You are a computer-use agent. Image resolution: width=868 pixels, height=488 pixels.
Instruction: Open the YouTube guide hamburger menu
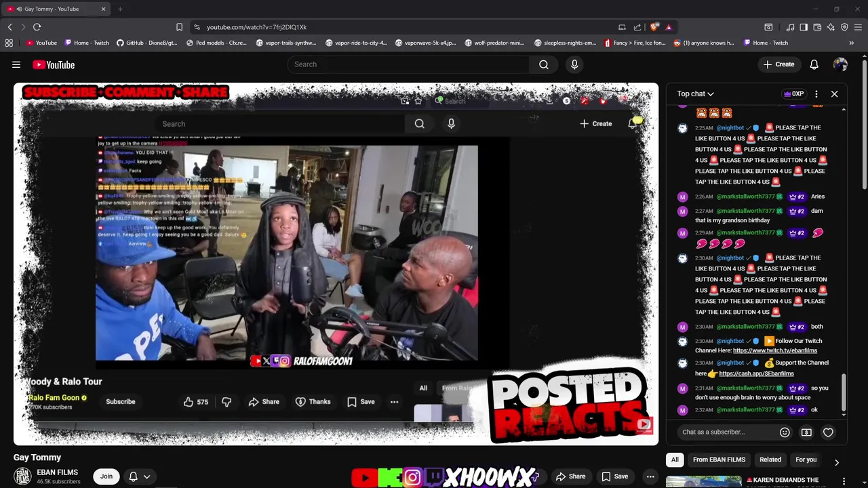[16, 64]
